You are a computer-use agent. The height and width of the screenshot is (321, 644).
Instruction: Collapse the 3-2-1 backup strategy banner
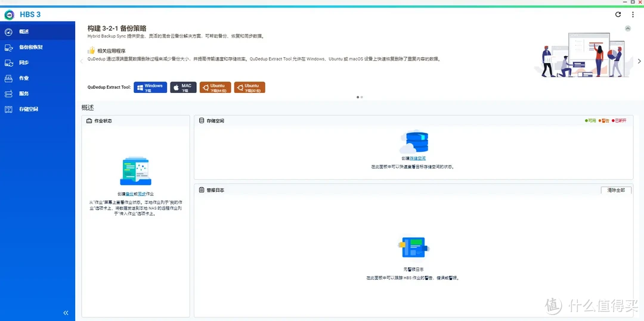pos(627,29)
